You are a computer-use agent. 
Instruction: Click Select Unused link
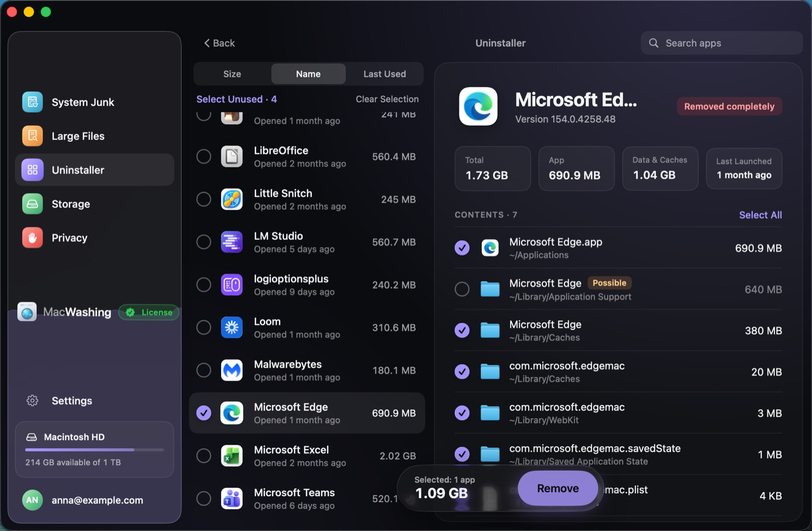236,99
